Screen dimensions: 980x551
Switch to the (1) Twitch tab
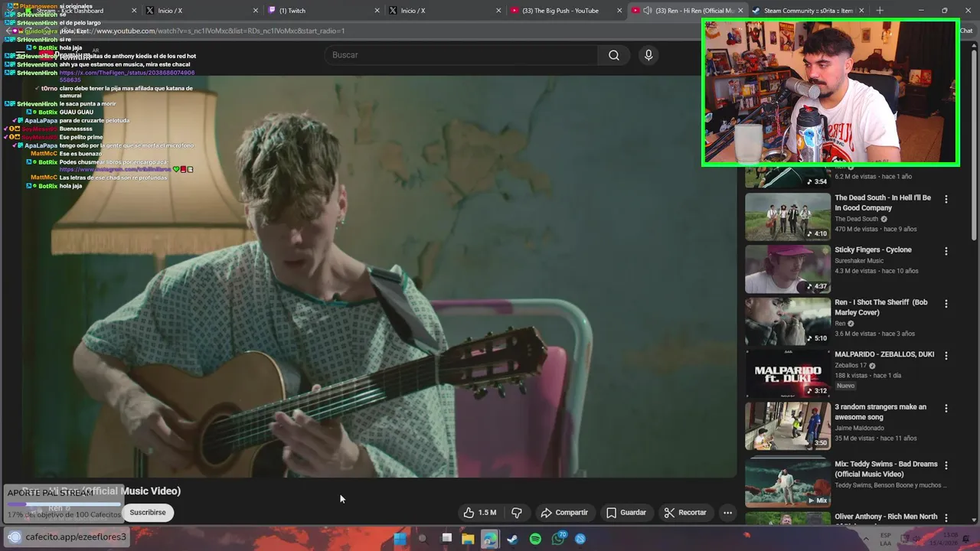click(322, 11)
